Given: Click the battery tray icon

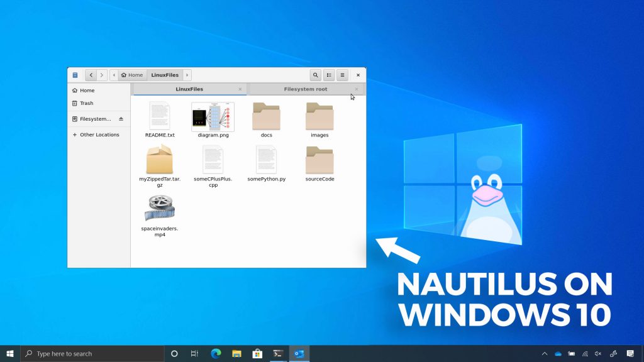Looking at the screenshot, I should tap(571, 353).
